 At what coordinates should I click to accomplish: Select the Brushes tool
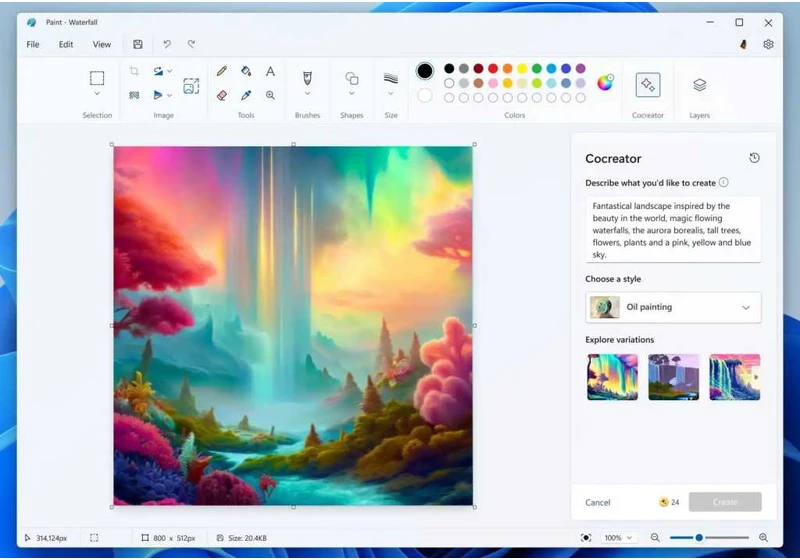(307, 78)
